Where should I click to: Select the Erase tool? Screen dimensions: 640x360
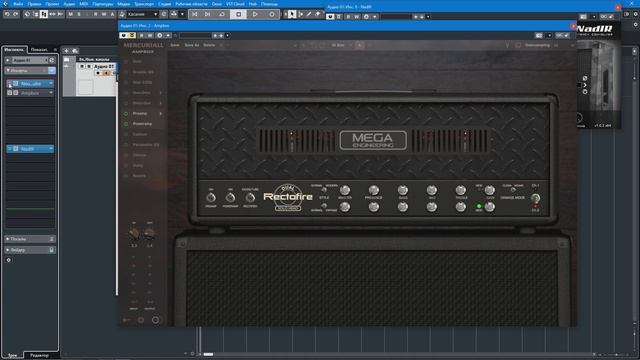point(318,14)
